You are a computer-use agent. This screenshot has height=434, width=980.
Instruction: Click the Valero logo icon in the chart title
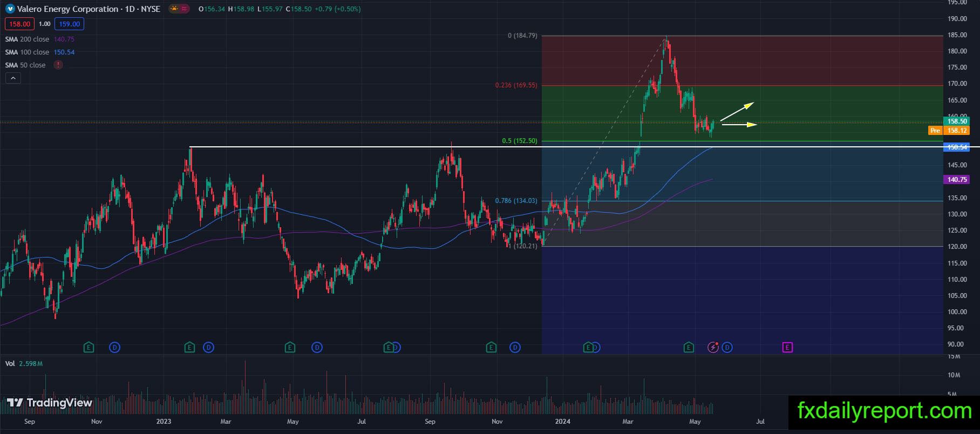(10, 9)
